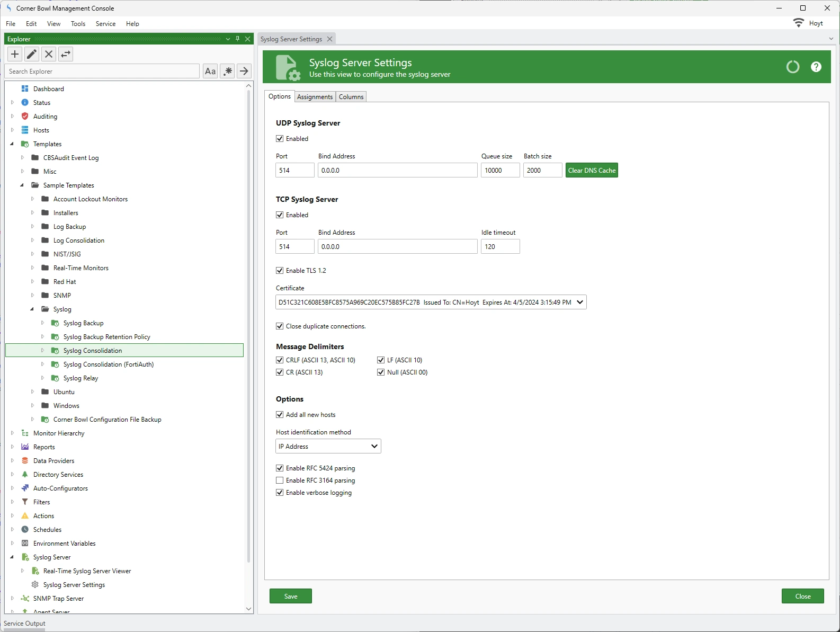This screenshot has height=632, width=840.
Task: Click the refresh circle icon in green header
Action: (x=792, y=67)
